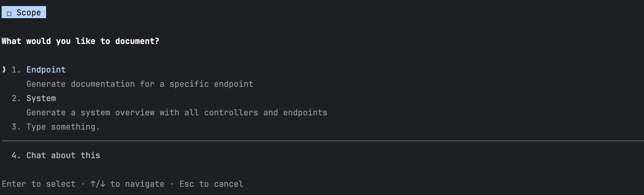The width and height of the screenshot is (644, 195).
Task: Open the "Chat about this" option
Action: click(x=63, y=155)
